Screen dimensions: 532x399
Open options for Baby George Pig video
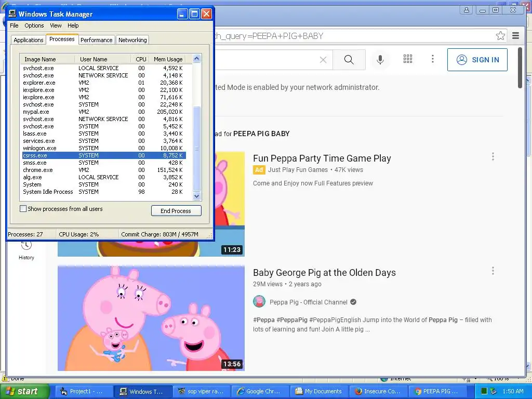493,271
